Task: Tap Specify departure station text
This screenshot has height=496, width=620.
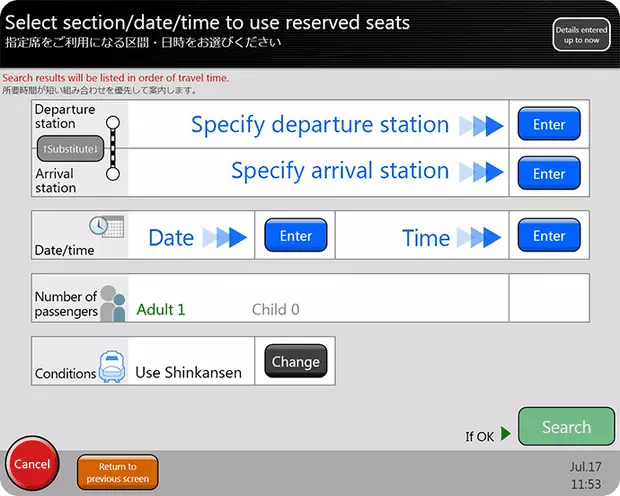Action: [x=319, y=125]
